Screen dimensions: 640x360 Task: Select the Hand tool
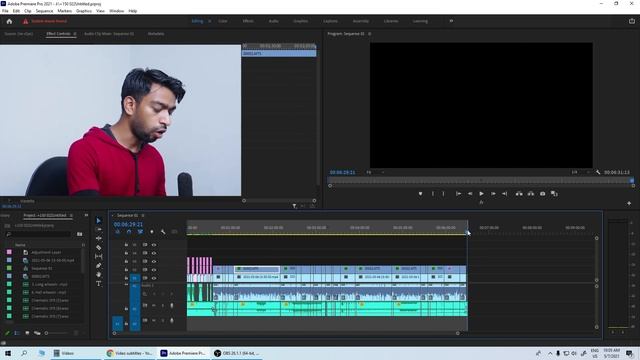pyautogui.click(x=98, y=275)
